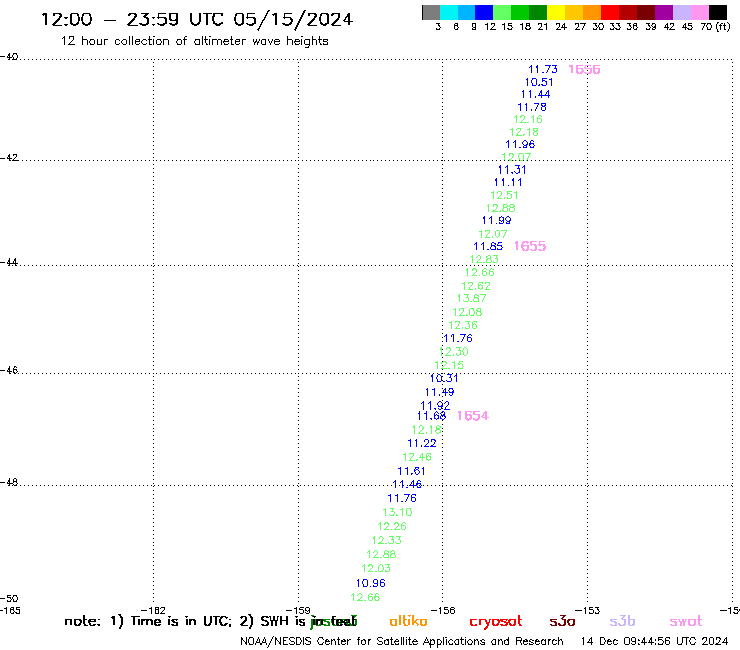740x650 pixels.
Task: Click the blue value 11.46
Action: click(407, 484)
